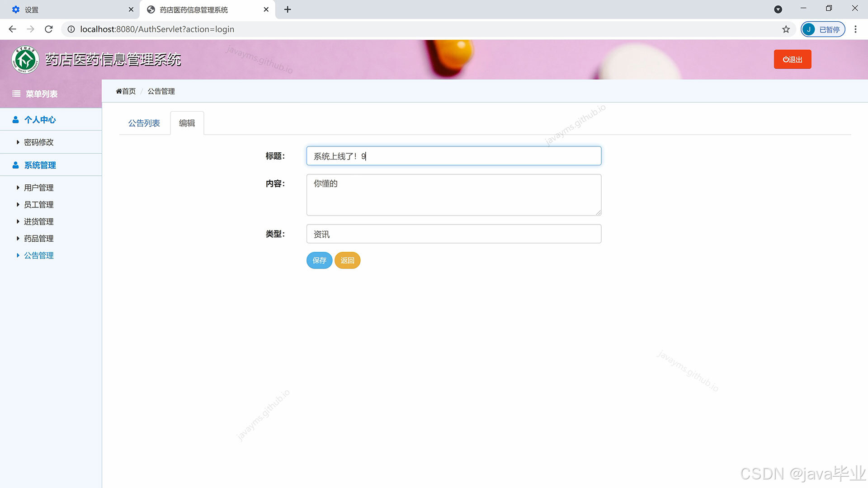Click the 返回 button
868x488 pixels.
(x=347, y=261)
